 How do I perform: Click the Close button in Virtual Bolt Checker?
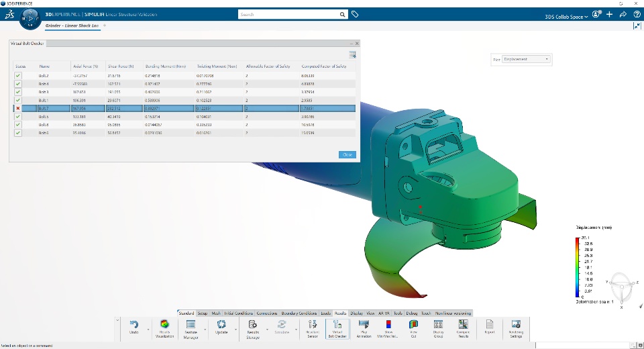(x=347, y=154)
